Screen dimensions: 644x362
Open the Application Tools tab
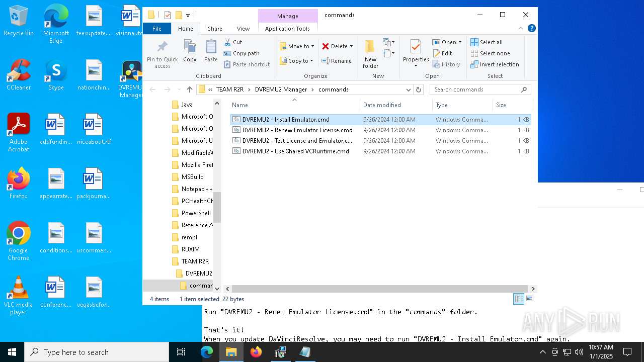point(287,29)
